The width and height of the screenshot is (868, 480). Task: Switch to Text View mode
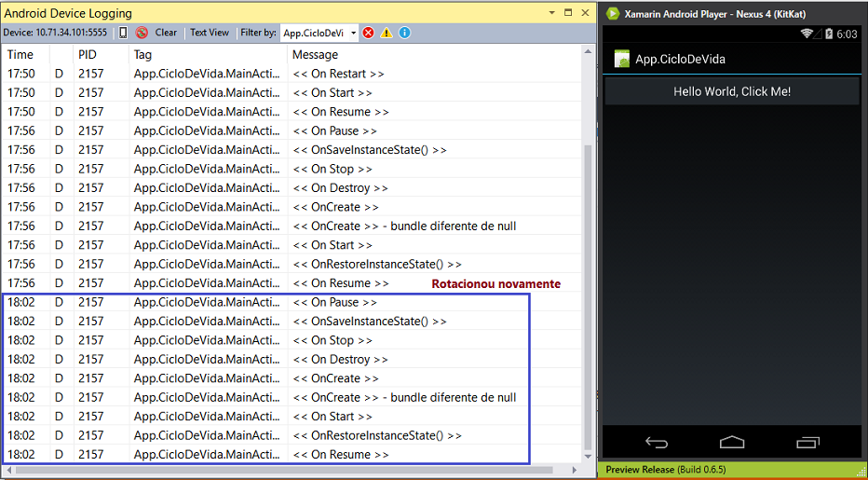click(210, 33)
